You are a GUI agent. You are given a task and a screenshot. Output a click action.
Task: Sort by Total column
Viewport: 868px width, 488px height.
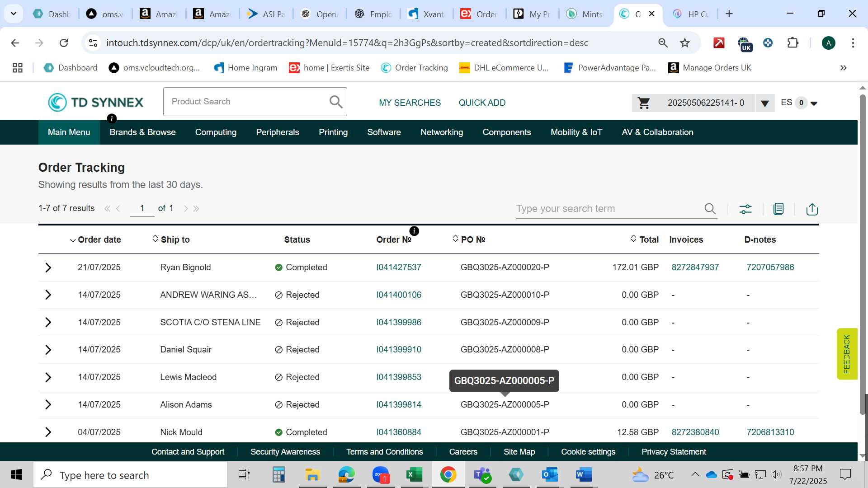click(645, 239)
